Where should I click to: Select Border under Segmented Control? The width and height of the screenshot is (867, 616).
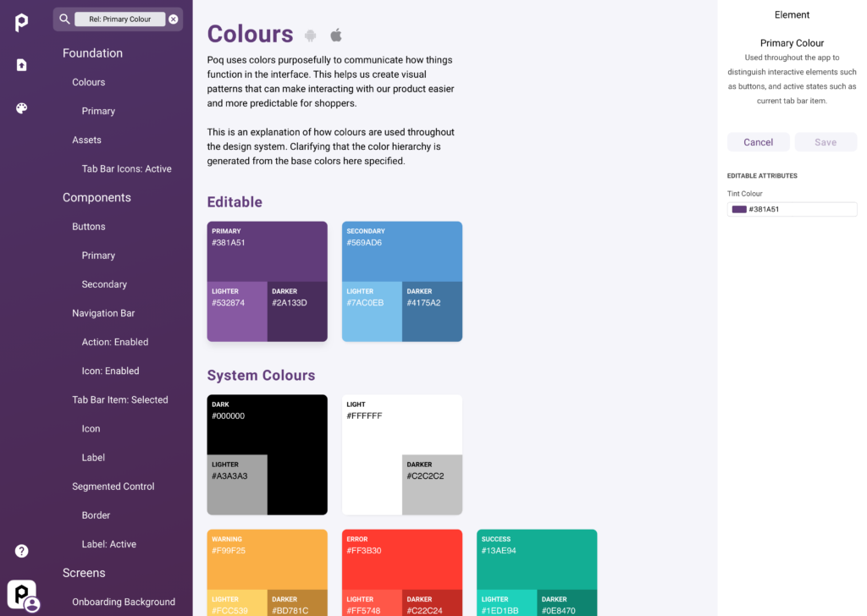click(x=97, y=515)
